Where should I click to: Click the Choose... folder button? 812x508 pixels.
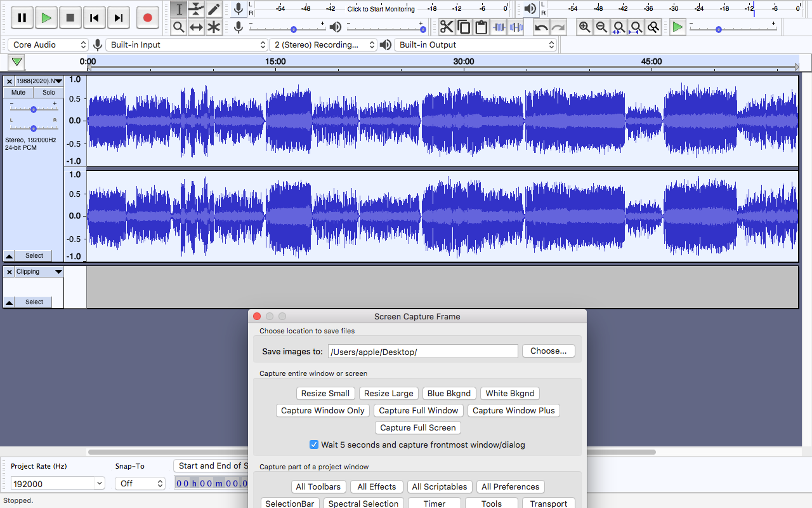pyautogui.click(x=549, y=351)
